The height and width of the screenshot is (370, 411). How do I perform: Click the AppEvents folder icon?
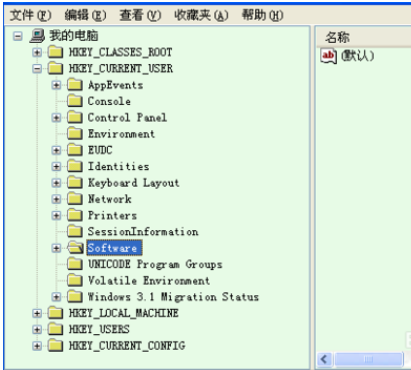coord(75,85)
